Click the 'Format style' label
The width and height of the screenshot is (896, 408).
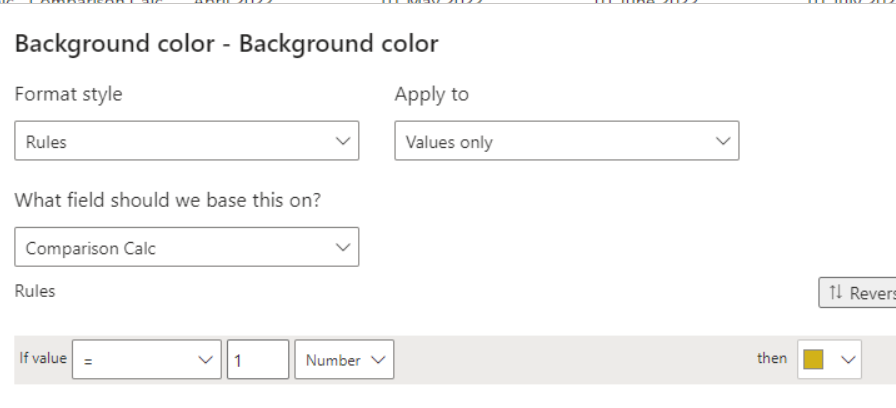click(x=68, y=94)
